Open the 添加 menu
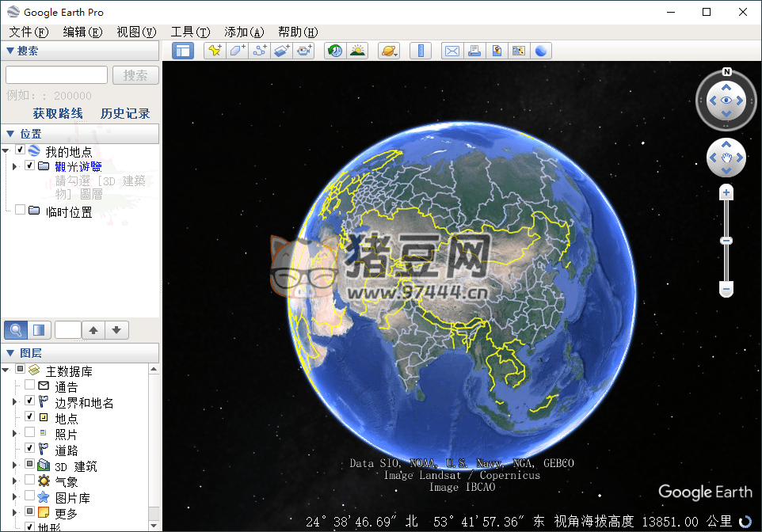Image resolution: width=762 pixels, height=532 pixels. pos(240,32)
